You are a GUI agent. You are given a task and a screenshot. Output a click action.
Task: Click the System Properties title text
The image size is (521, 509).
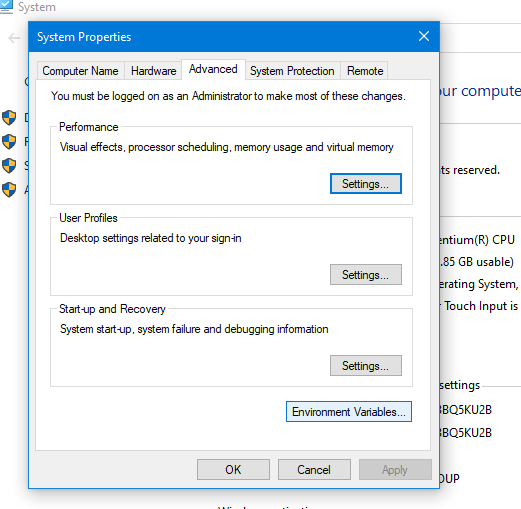(x=84, y=37)
